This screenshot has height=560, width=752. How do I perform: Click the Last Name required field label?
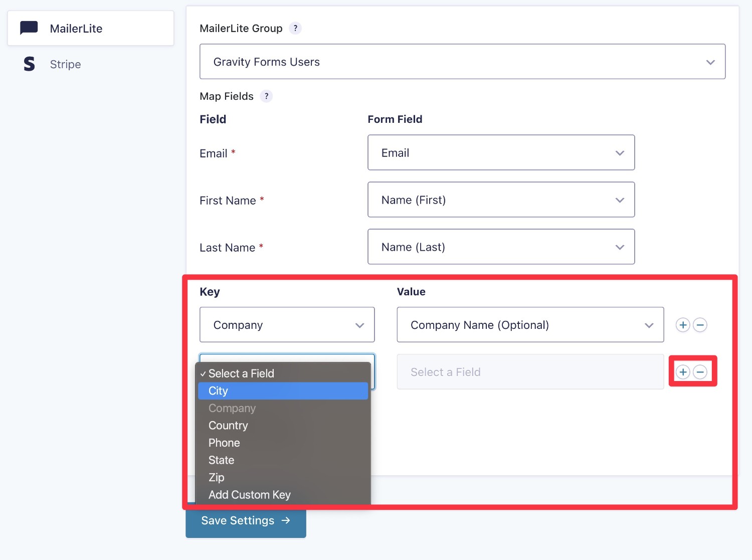click(x=231, y=248)
